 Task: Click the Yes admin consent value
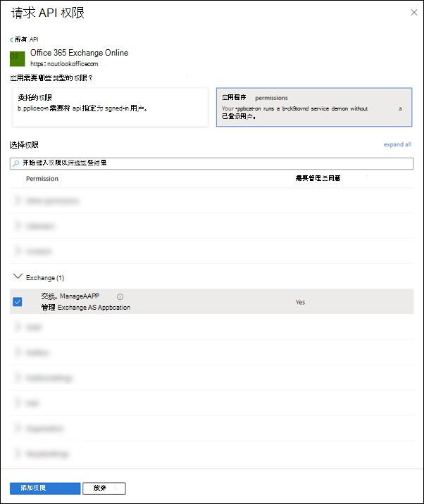(300, 302)
